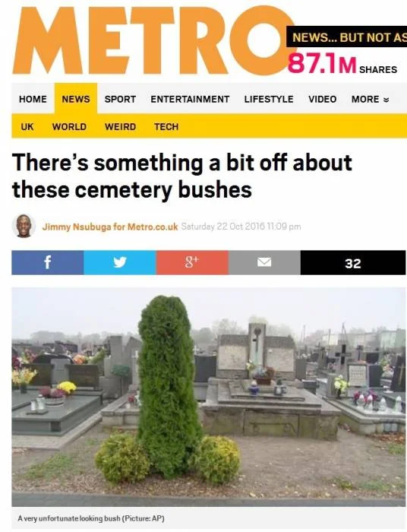Open the Sport section
The image size is (407, 532).
tap(120, 99)
